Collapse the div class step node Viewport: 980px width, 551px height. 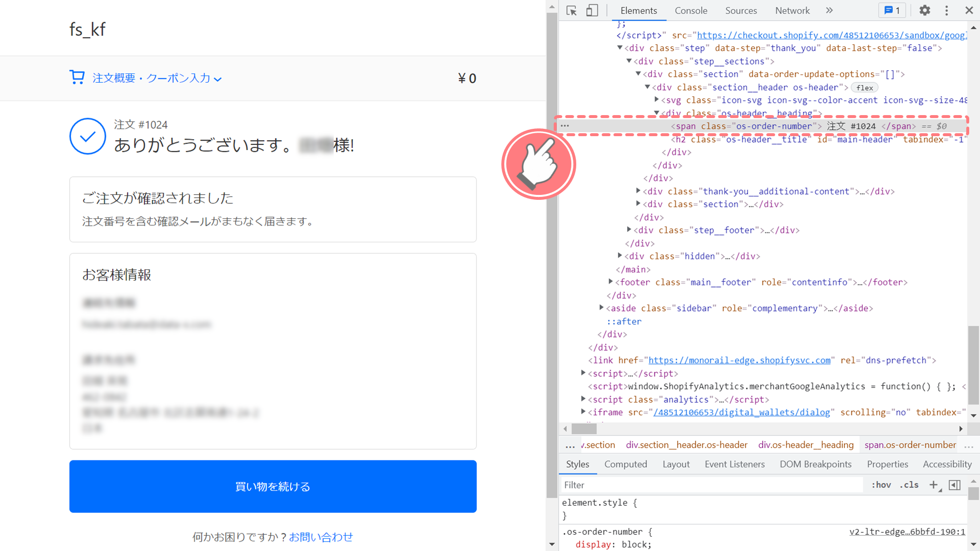click(x=620, y=48)
